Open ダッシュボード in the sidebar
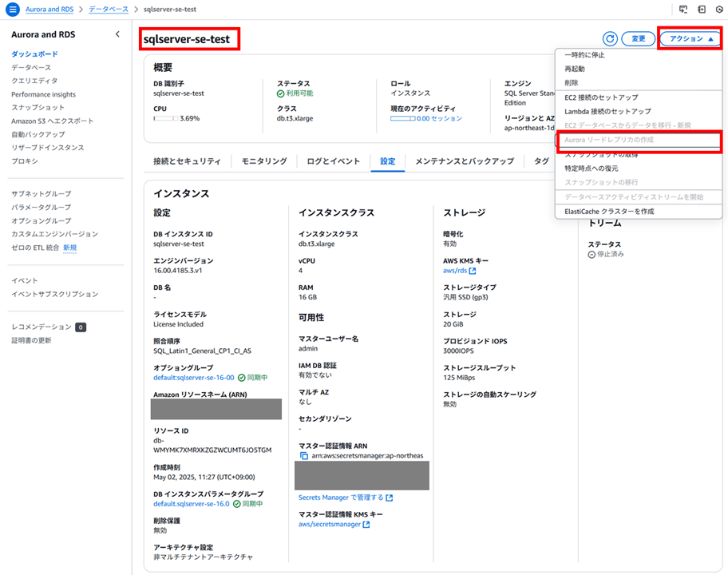This screenshot has width=728, height=575. pos(35,54)
